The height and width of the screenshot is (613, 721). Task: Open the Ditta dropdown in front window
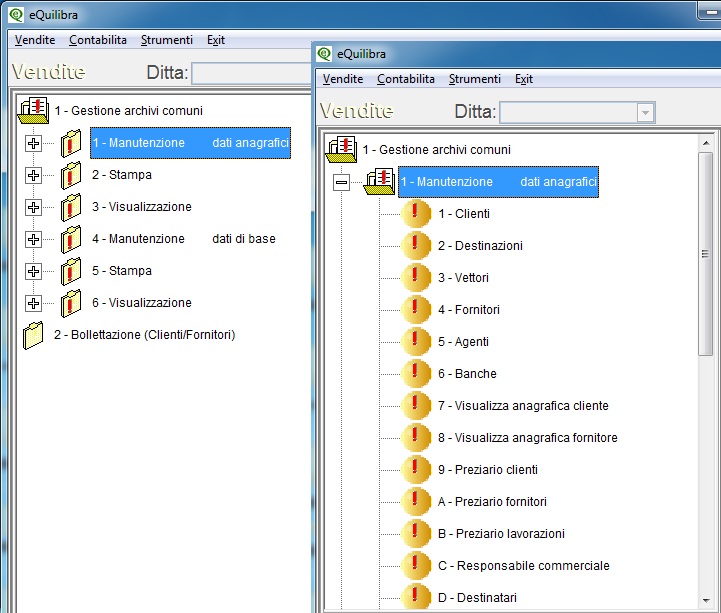645,113
